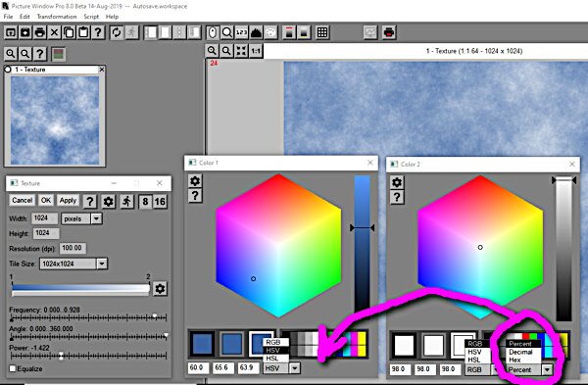Click the running figure icon in the Texture dialog
588x385 pixels.
pyautogui.click(x=126, y=201)
